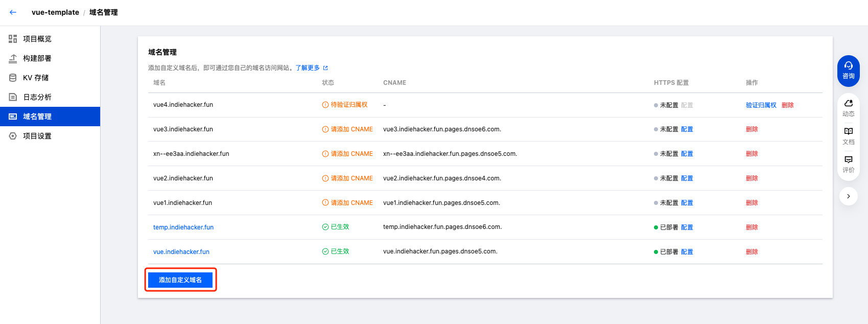The height and width of the screenshot is (324, 868).
Task: Expand the right floating panel chevron
Action: pos(848,196)
